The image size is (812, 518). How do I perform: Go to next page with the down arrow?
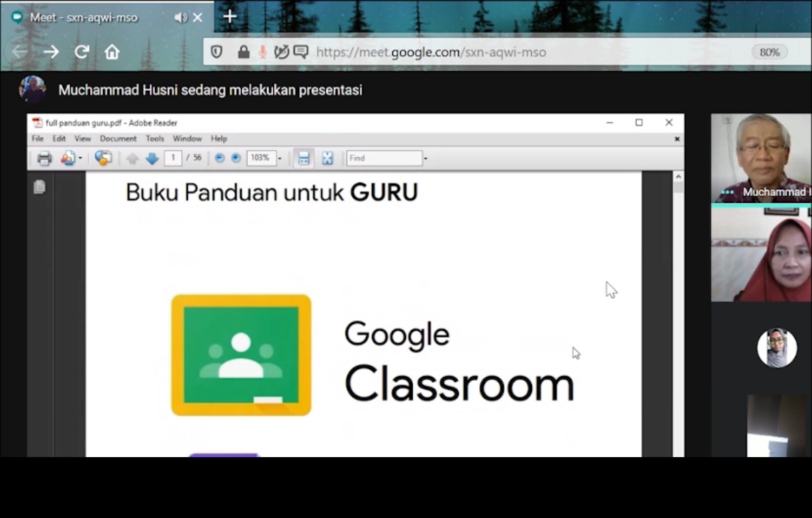click(152, 158)
